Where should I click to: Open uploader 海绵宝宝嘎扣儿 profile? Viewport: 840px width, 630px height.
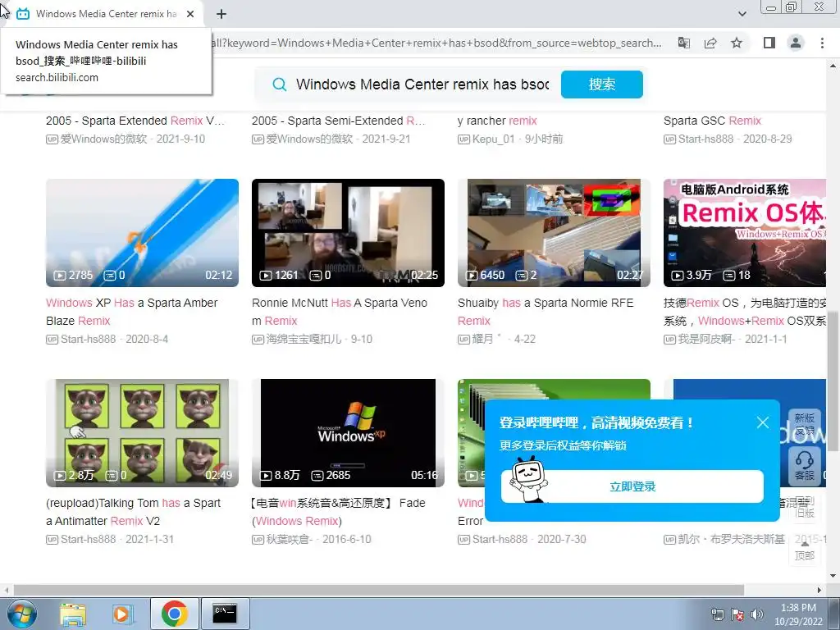coord(304,339)
